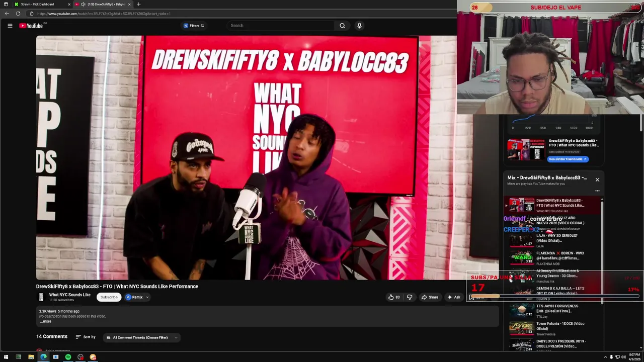Play TTS JAY83 FORGIVENESS video
Image resolution: width=644 pixels, height=362 pixels.
552,311
